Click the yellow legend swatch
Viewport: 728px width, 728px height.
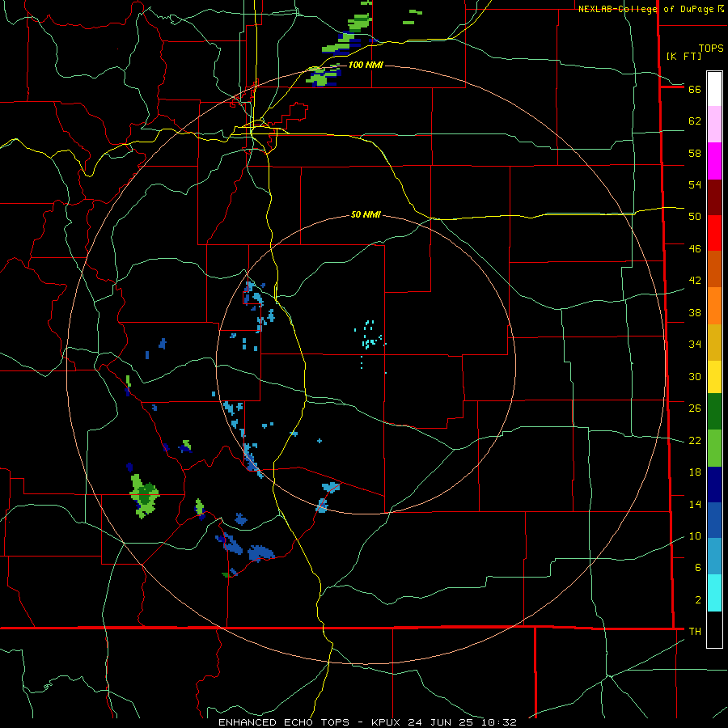714,376
